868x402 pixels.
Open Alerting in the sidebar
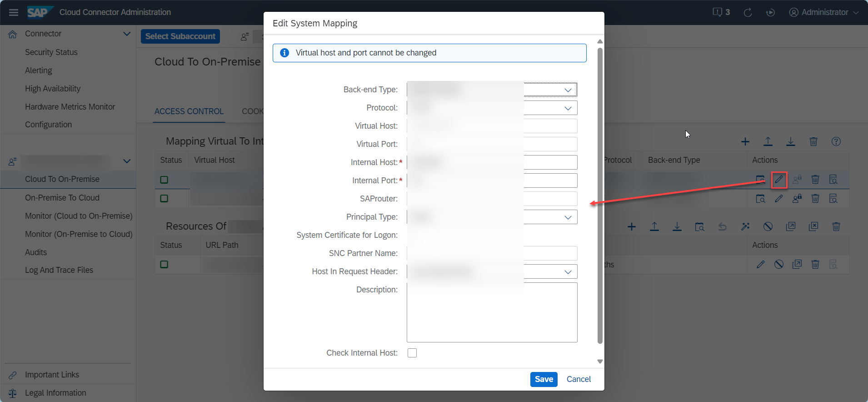click(39, 70)
